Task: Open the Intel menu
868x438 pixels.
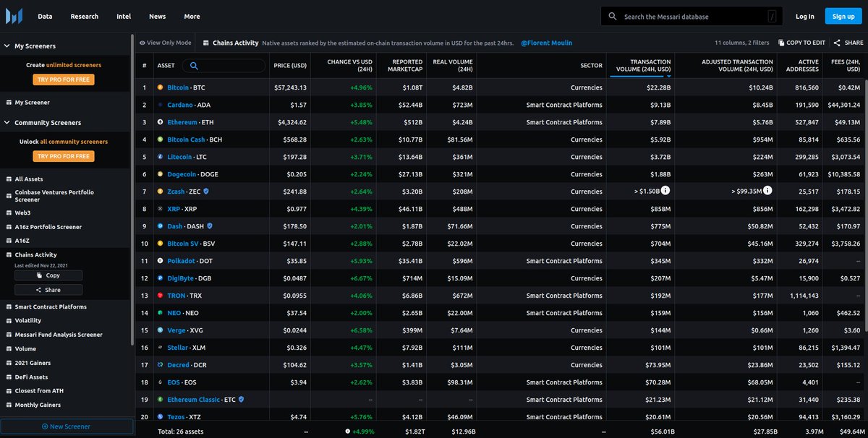Action: (x=124, y=16)
